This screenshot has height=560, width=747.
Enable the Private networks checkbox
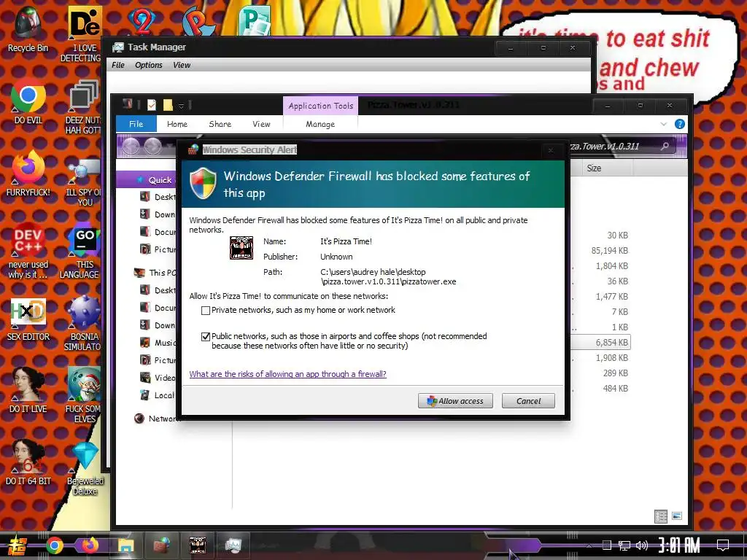pos(206,311)
